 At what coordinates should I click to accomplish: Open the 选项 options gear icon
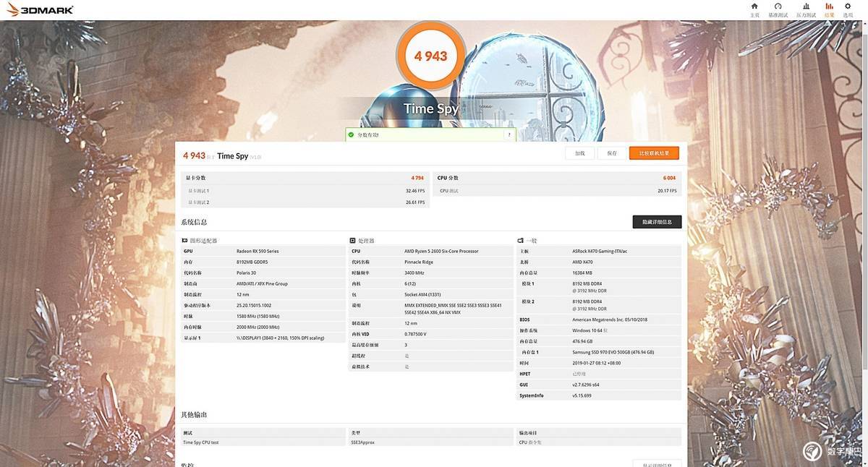click(x=848, y=7)
